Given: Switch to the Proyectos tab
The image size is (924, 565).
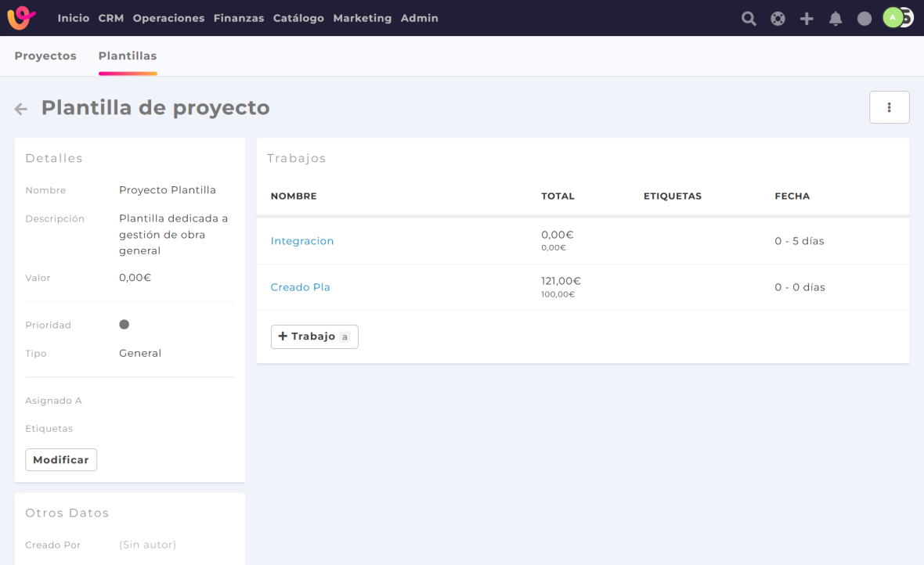Looking at the screenshot, I should pos(45,56).
